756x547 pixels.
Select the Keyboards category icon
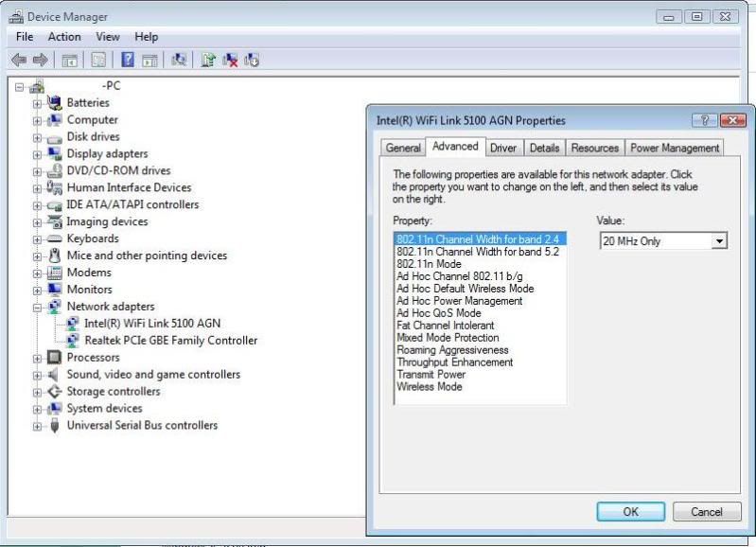(55, 238)
